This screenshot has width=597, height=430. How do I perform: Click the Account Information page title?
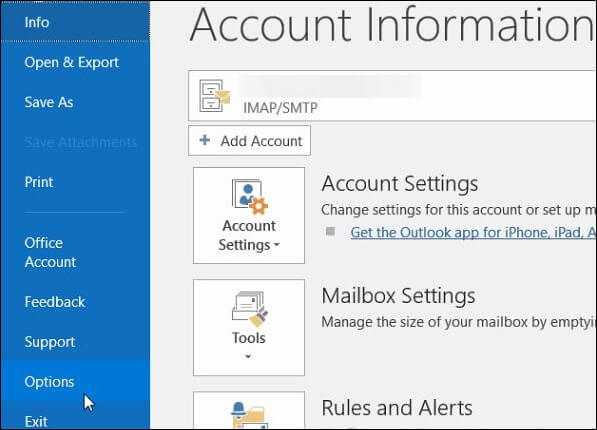(392, 24)
